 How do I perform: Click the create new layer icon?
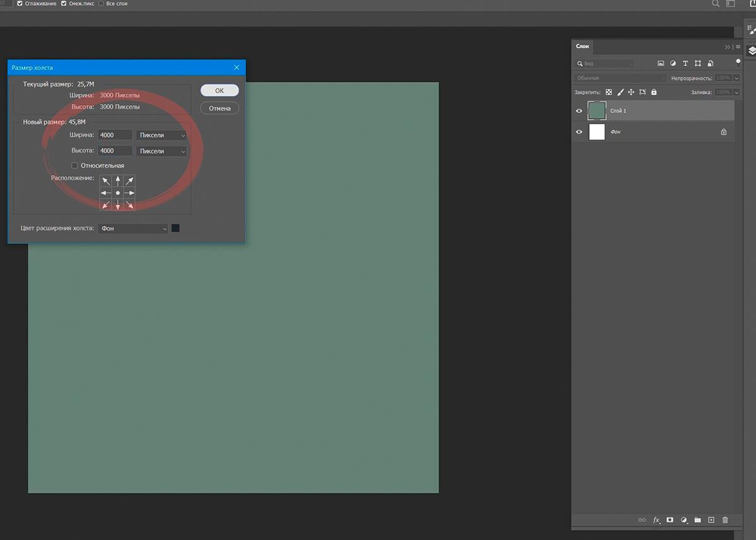(x=711, y=520)
